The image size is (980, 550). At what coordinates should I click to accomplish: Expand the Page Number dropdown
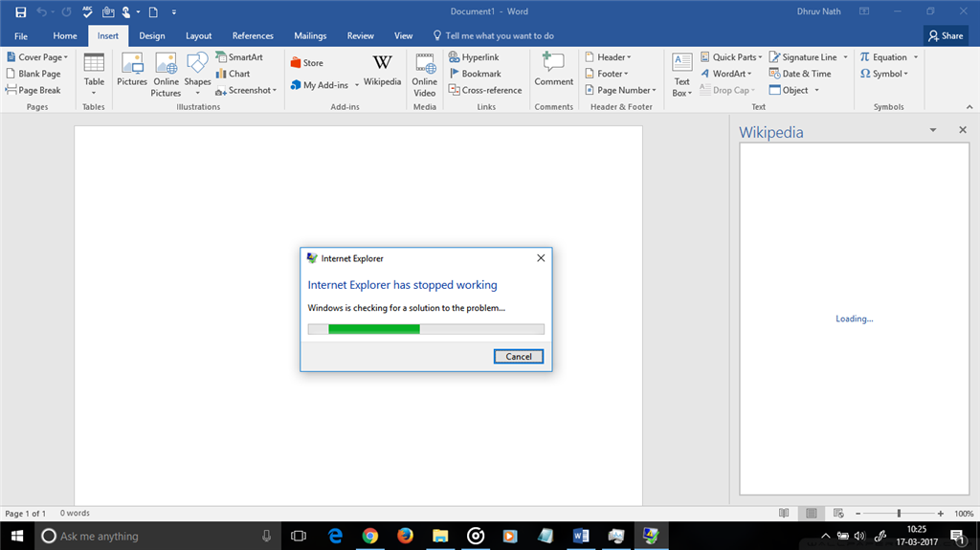[655, 91]
